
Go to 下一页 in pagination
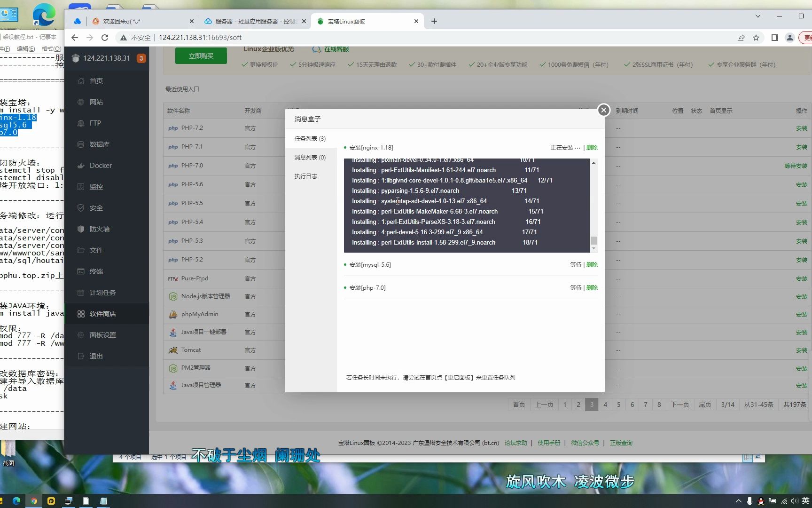pos(679,405)
